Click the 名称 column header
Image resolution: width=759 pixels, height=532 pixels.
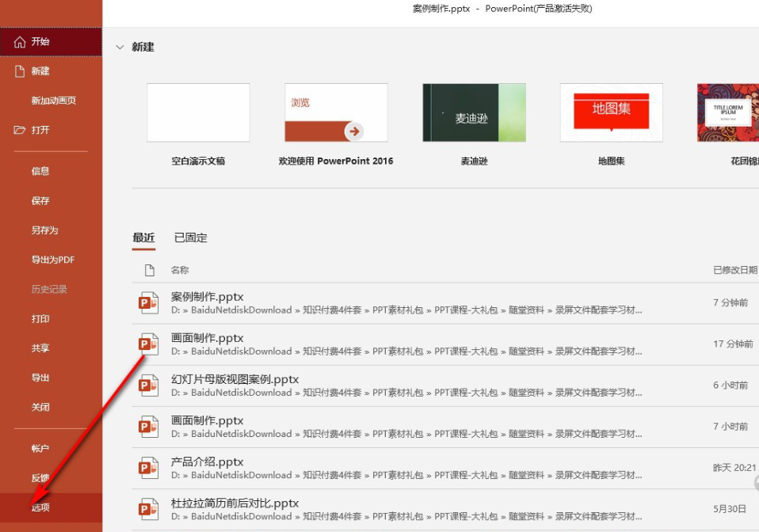click(180, 270)
